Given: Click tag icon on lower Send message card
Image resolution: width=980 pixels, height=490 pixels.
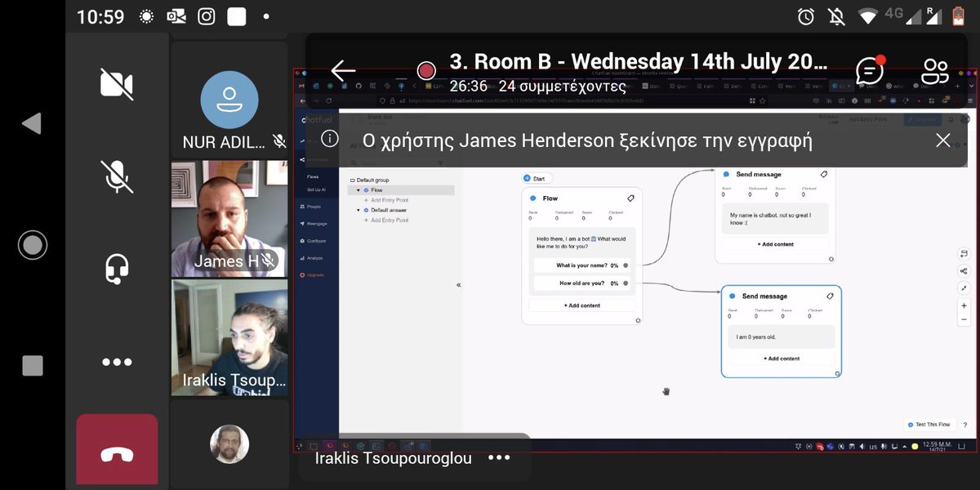Looking at the screenshot, I should tap(830, 296).
